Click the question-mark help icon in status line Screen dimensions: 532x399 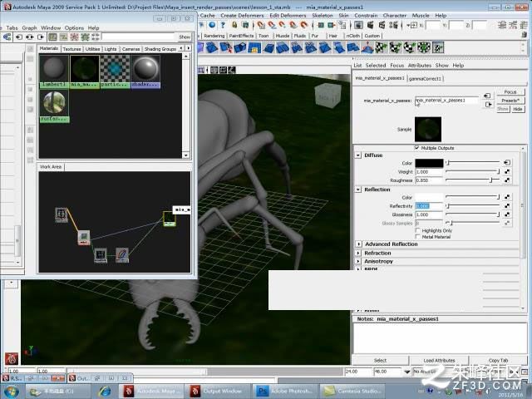click(223, 25)
